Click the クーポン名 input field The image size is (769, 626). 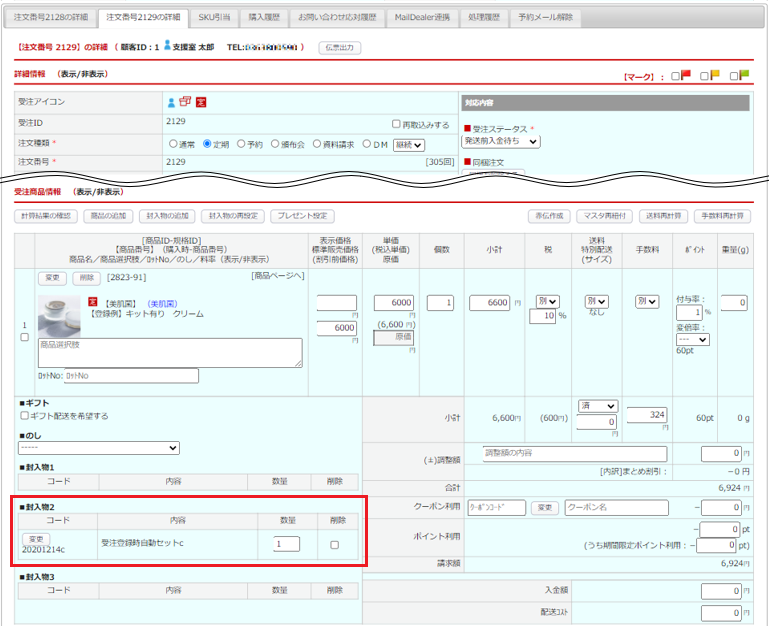615,508
